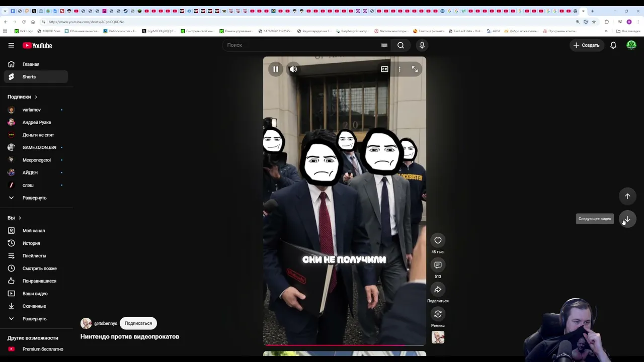Select Shorts in the sidebar
The width and height of the screenshot is (644, 362).
click(35, 77)
